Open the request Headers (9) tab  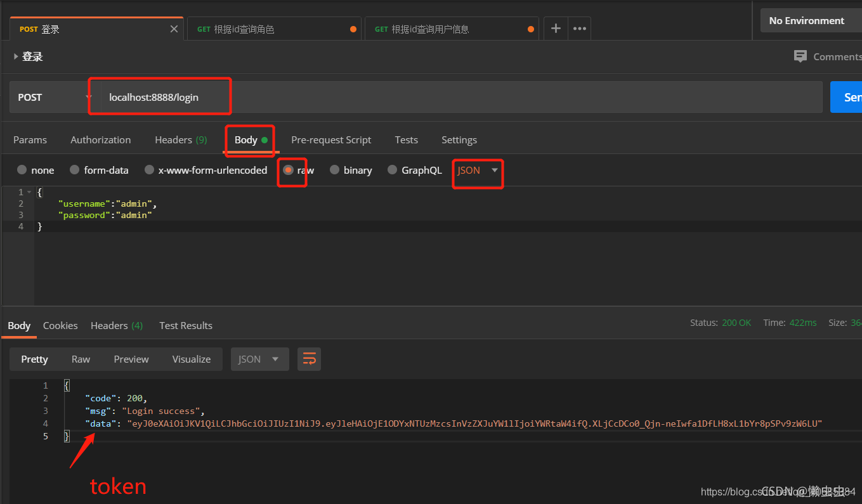[x=181, y=139]
